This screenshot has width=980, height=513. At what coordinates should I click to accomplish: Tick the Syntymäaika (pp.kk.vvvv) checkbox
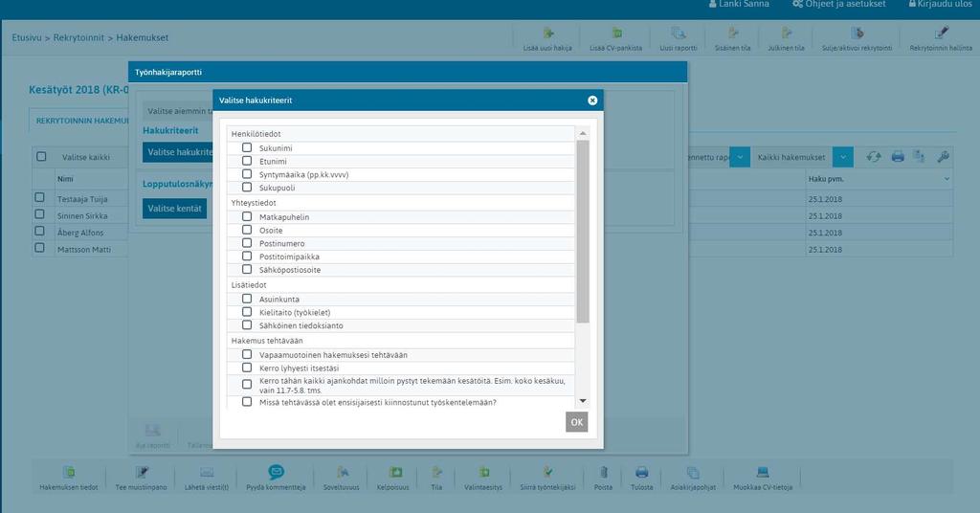point(247,173)
